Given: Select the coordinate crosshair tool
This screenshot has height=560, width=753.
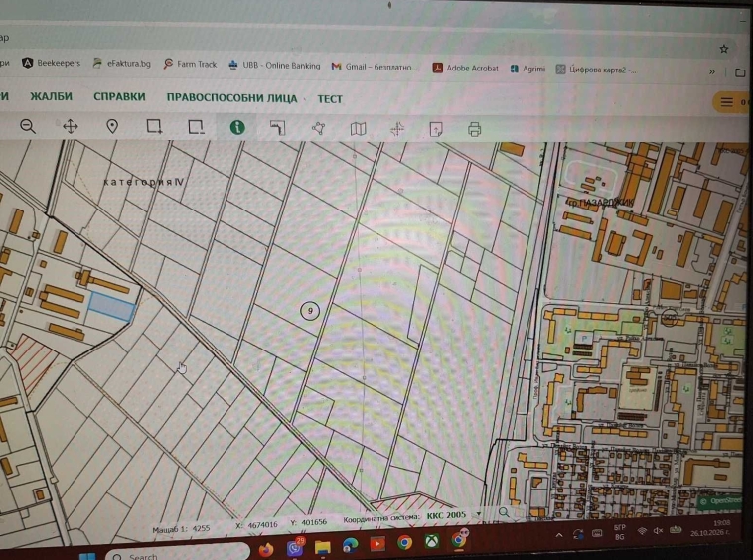Looking at the screenshot, I should pos(397,129).
